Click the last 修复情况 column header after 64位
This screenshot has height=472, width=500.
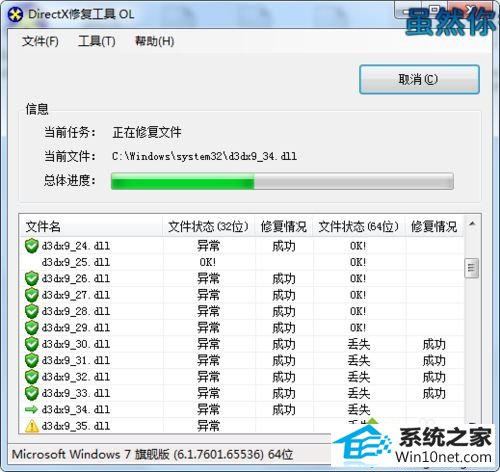[434, 227]
